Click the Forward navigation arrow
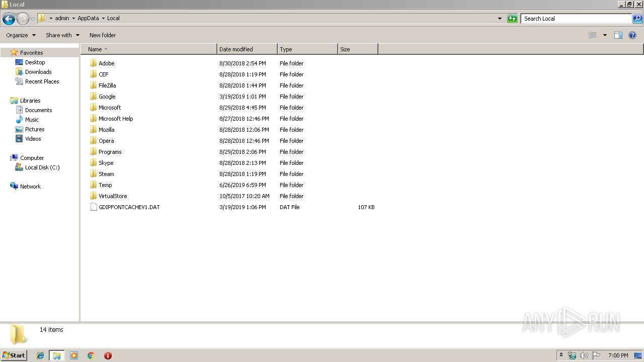This screenshot has width=644, height=362. click(x=23, y=19)
